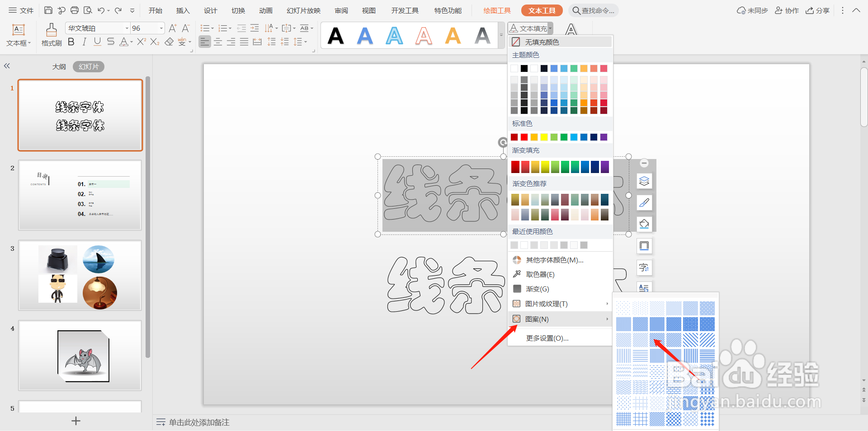Collapse the slide panel with double chevron
The image size is (868, 431).
pyautogui.click(x=7, y=66)
